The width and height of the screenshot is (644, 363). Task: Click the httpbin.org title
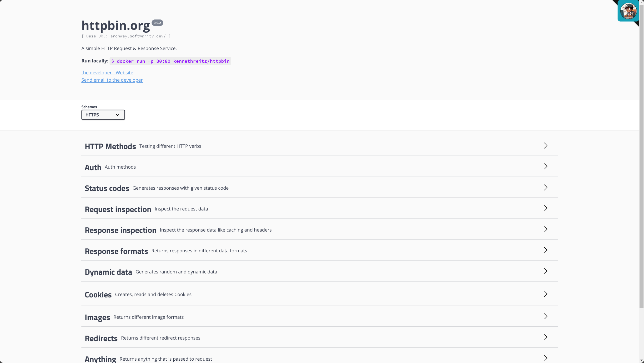(116, 26)
